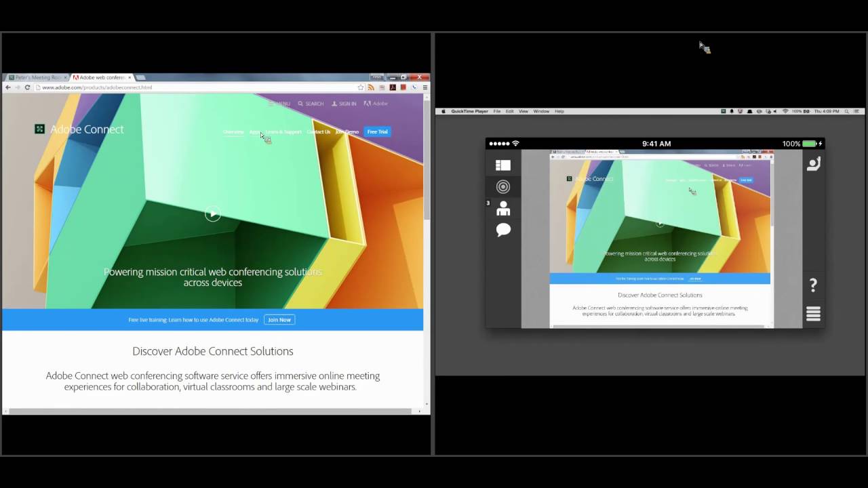The image size is (868, 488).
Task: Open the QuickTime Help menu
Action: coord(559,111)
